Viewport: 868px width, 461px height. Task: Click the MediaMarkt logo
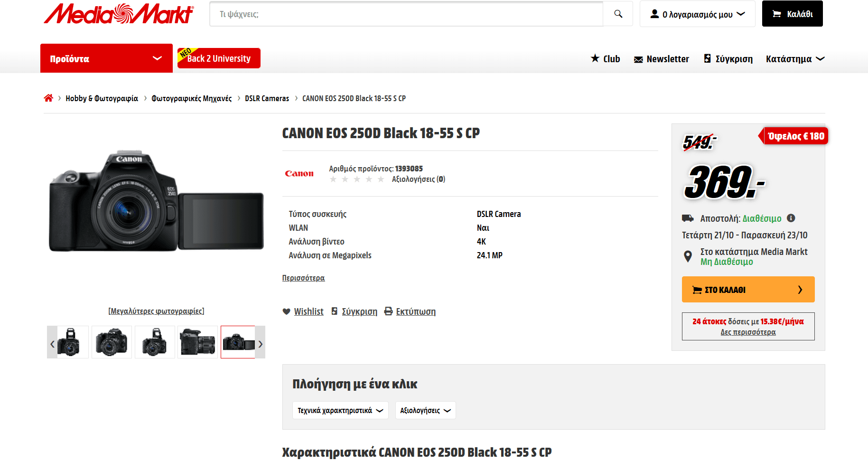(119, 14)
